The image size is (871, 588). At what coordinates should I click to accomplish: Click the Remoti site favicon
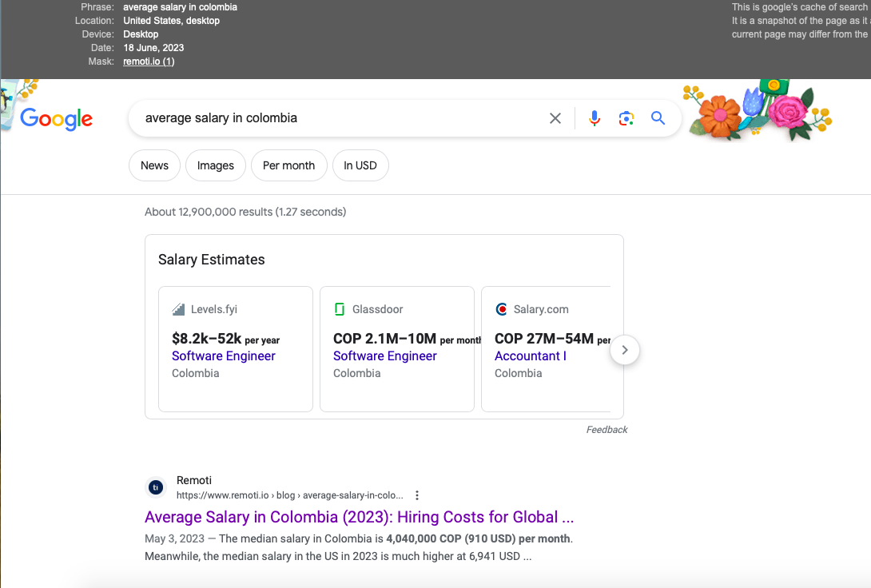point(156,487)
